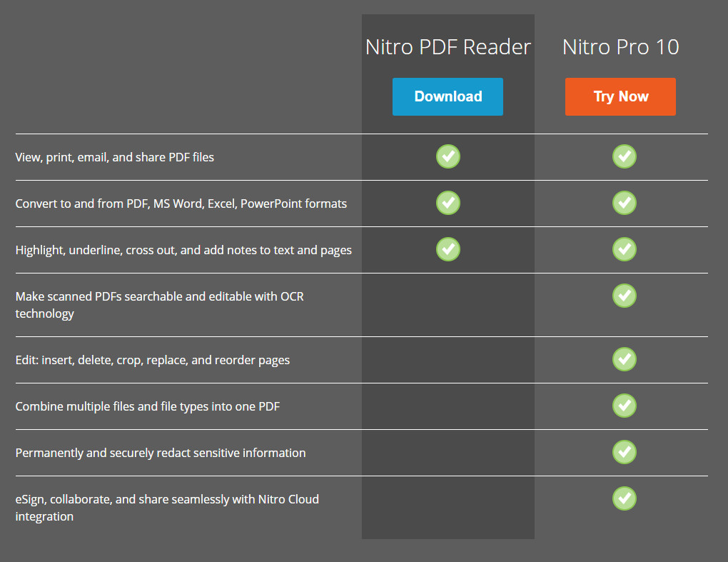Click 'Permanently and securely redact' feature text
Screen dimensions: 728x562
pos(161,453)
